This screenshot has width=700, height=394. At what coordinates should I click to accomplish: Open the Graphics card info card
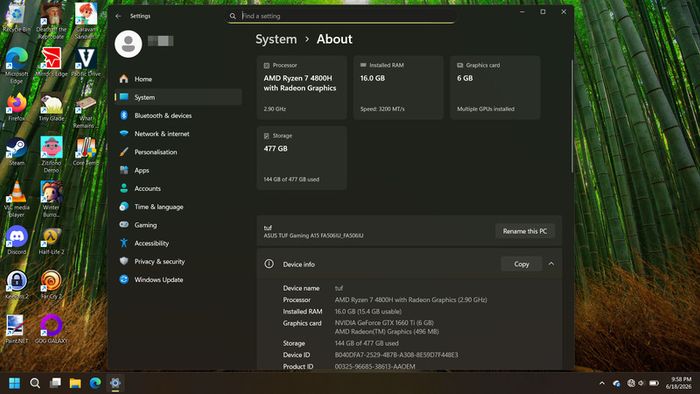(495, 87)
